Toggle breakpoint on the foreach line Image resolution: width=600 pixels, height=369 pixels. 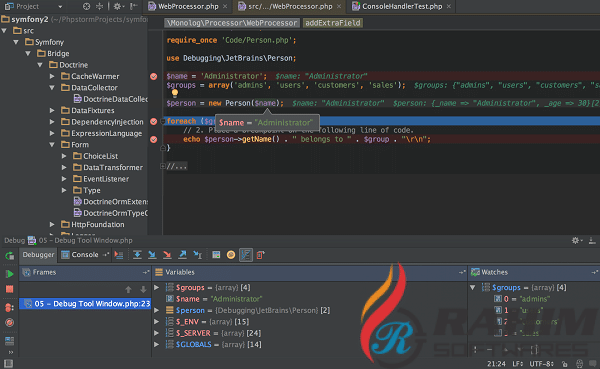(x=153, y=121)
